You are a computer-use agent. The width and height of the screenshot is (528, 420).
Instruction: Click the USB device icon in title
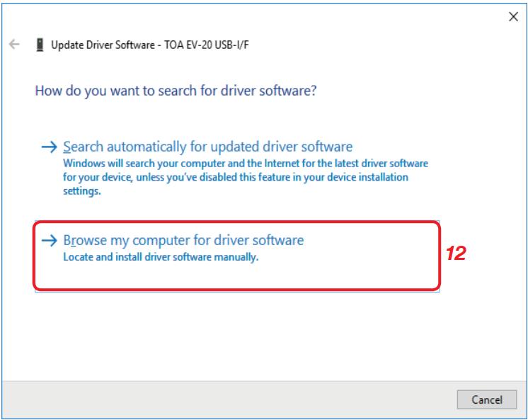40,45
